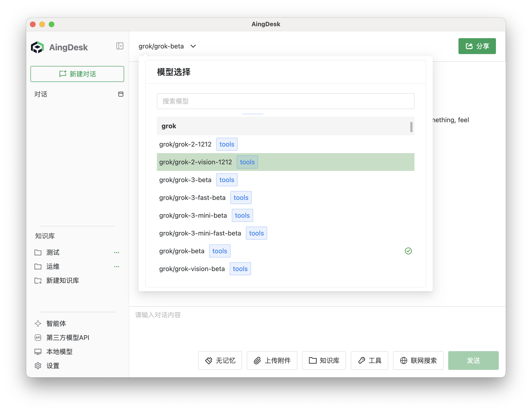Viewport: 532px width, 412px height.
Task: Click the model list scrollbar thumb
Action: click(411, 127)
